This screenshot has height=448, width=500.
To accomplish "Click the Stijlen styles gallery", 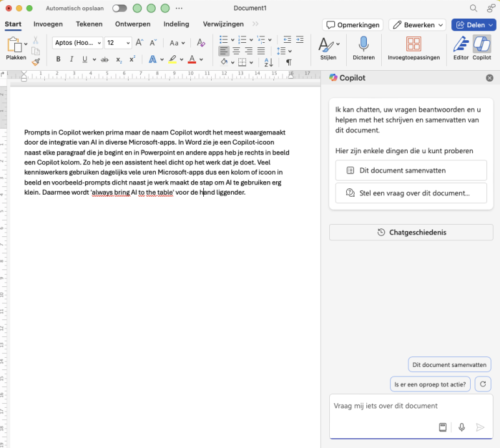I will coord(329,48).
